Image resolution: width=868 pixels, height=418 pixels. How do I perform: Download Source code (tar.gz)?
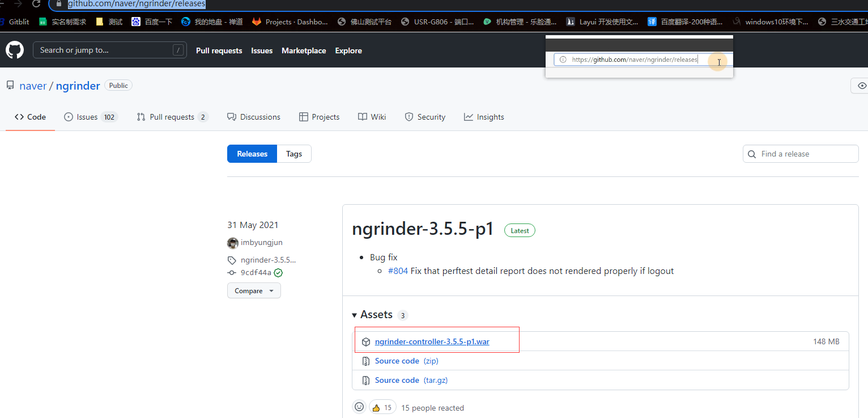(411, 380)
